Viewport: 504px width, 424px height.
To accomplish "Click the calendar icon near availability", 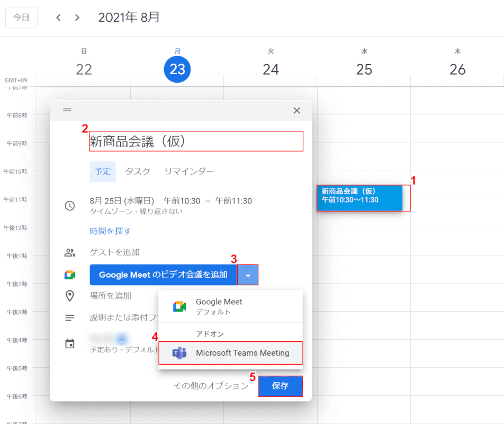I will coord(70,344).
